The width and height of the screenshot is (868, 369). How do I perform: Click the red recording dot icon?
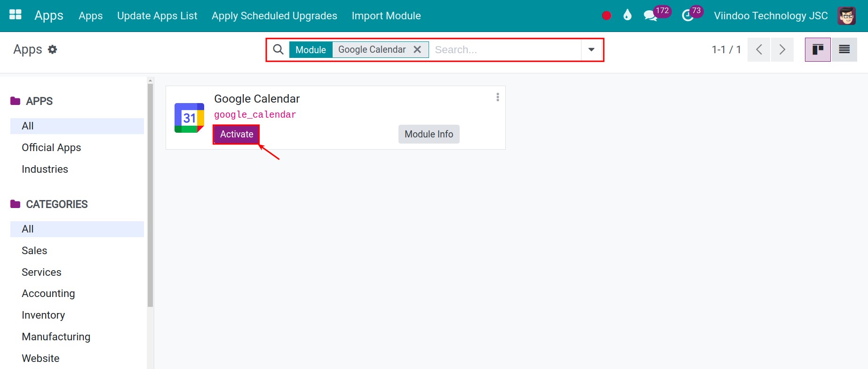(606, 16)
